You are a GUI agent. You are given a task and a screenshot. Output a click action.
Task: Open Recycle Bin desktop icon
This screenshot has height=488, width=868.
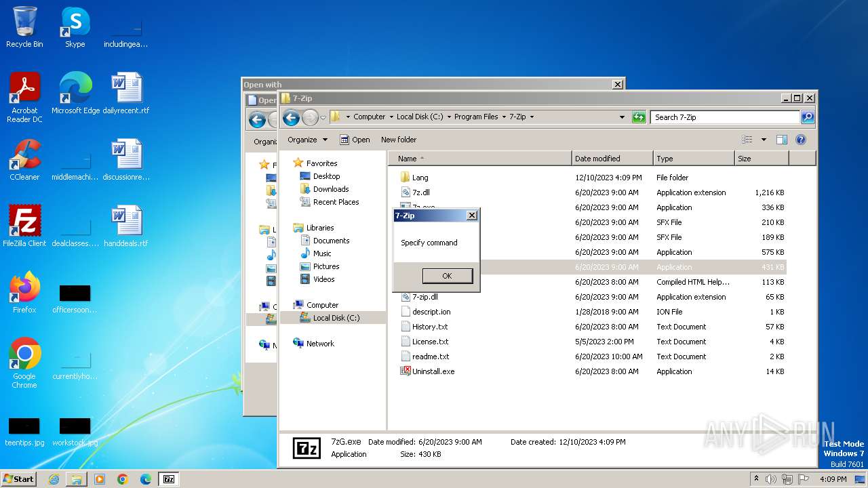[24, 27]
